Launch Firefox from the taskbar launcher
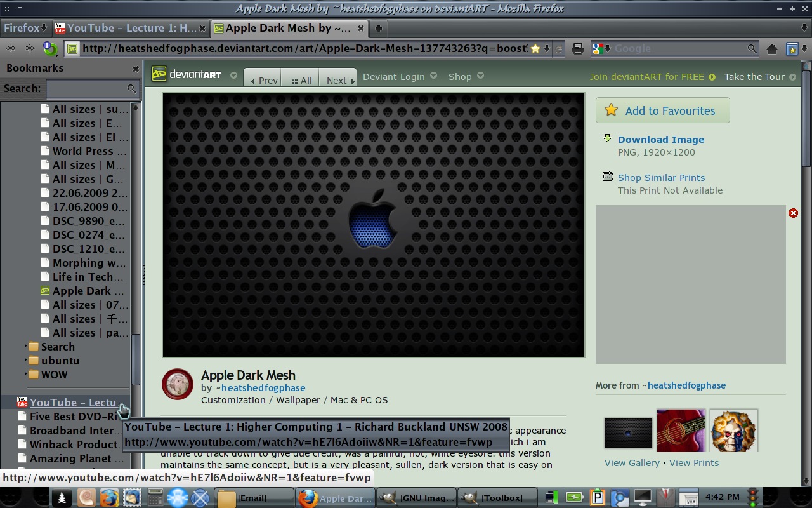Screen dimensions: 812x508 (x=109, y=498)
